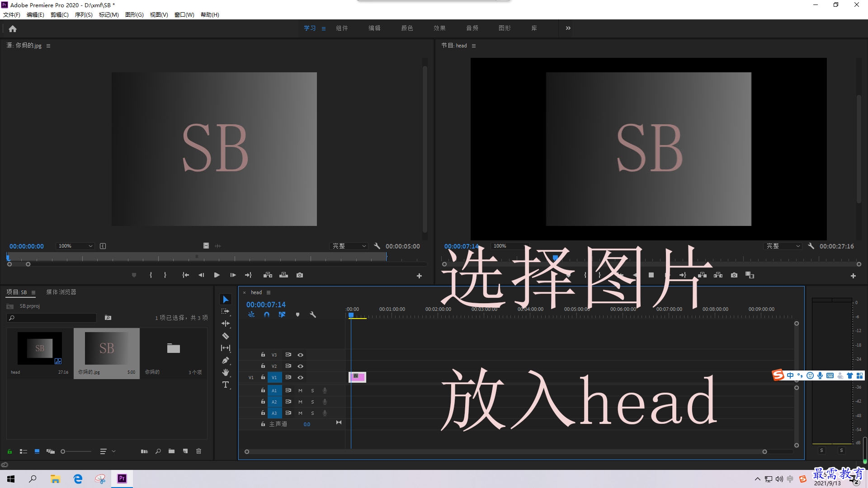868x488 pixels.
Task: Open source monitor playback resolution dropdown
Action: [349, 246]
